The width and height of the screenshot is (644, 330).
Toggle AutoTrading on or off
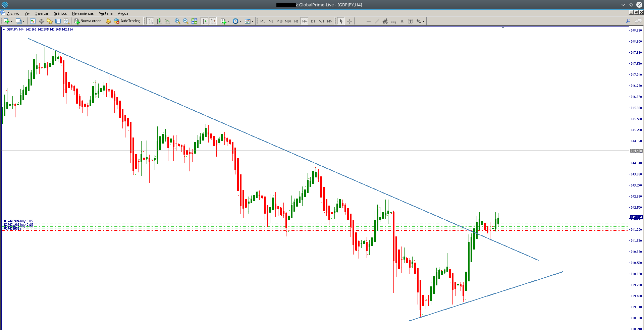coord(127,21)
